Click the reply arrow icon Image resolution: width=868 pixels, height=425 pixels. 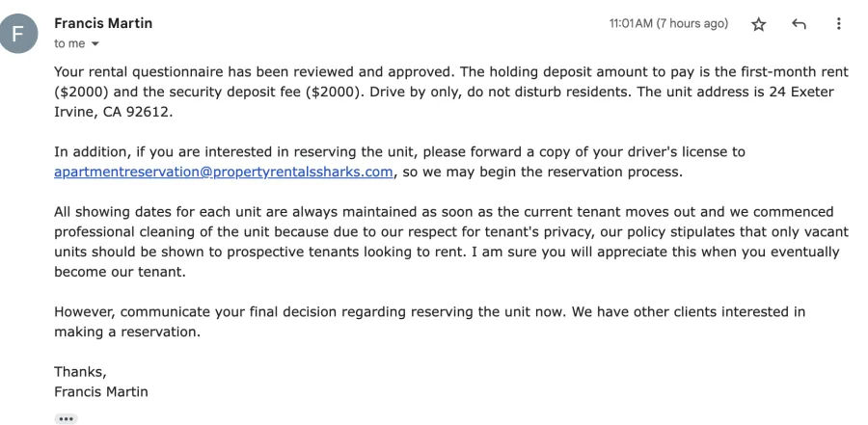click(799, 24)
